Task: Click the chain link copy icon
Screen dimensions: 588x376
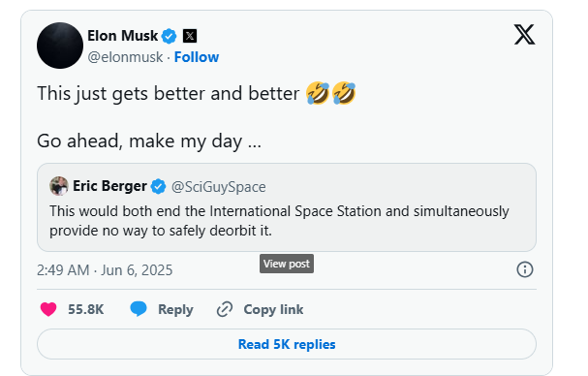Action: [225, 309]
